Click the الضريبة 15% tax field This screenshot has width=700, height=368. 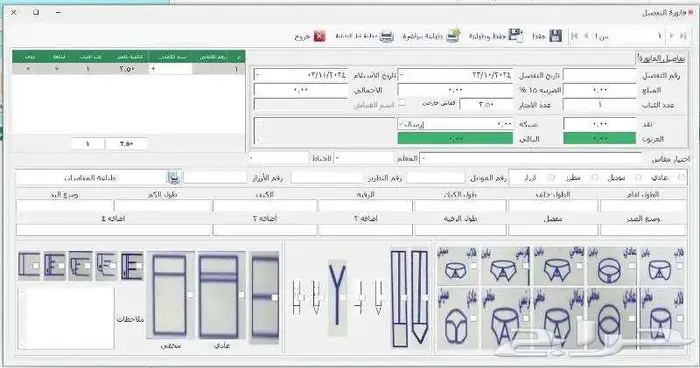tap(455, 90)
